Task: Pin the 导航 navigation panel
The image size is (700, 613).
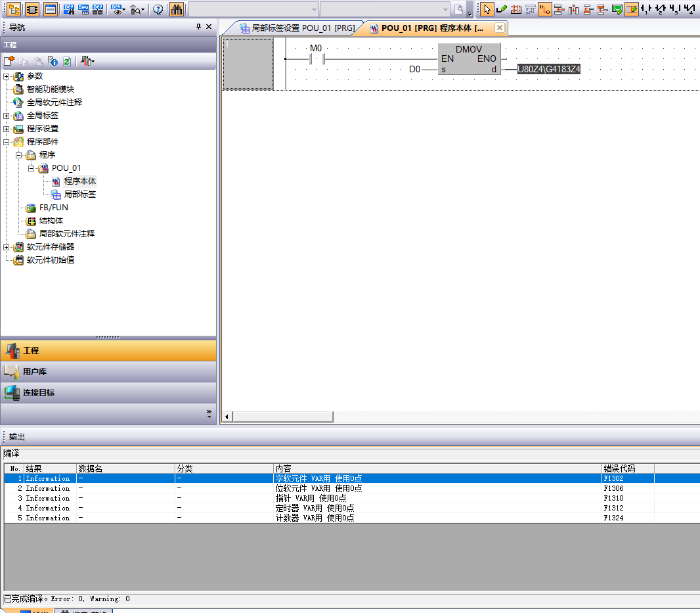Action: point(199,27)
